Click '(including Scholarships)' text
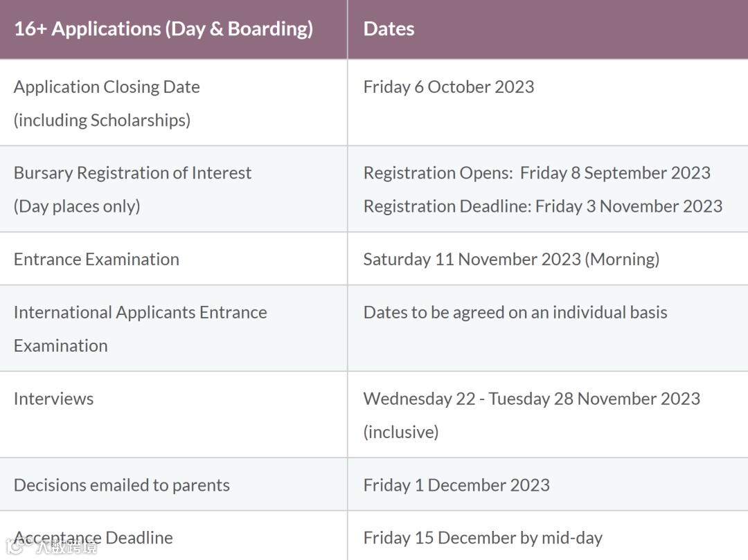Image resolution: width=748 pixels, height=560 pixels. click(102, 120)
